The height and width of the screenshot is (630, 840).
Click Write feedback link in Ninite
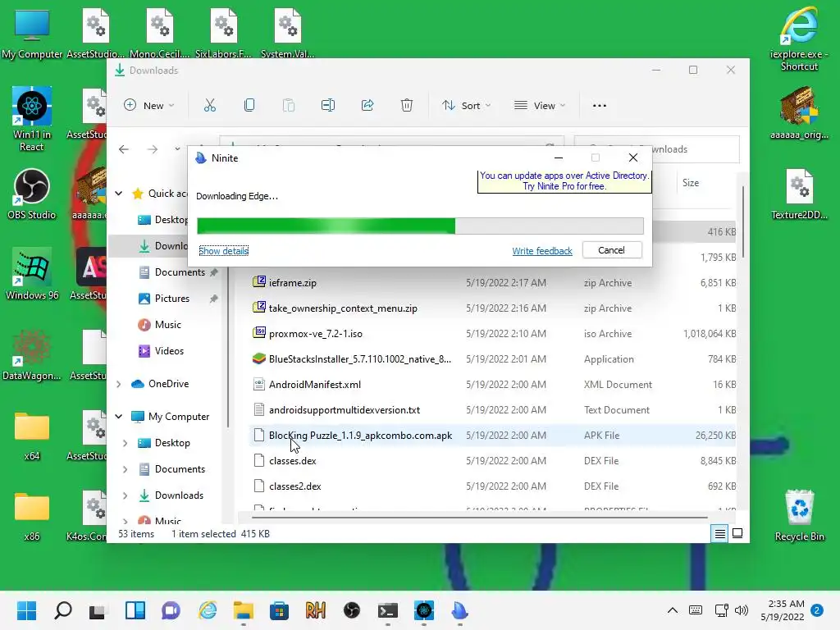542,251
